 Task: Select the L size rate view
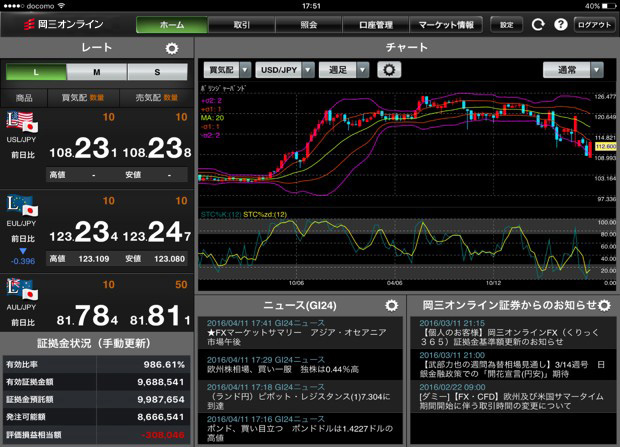click(x=36, y=72)
